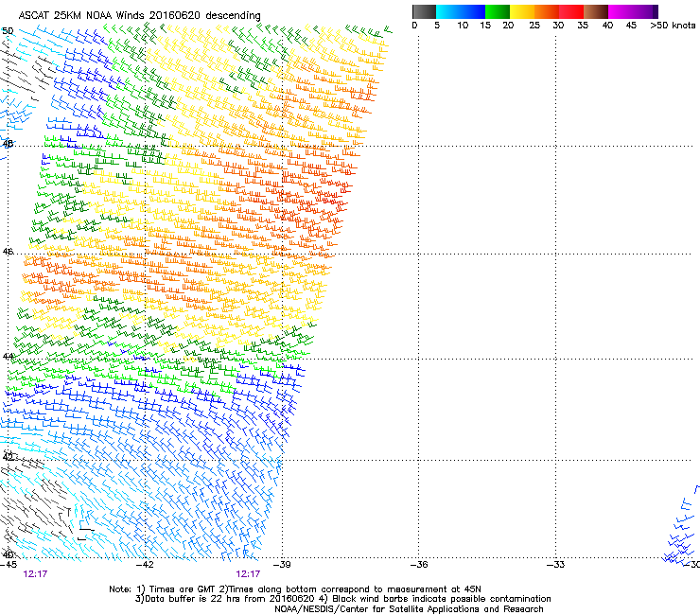
Task: Click the '35' label under the color bar
Action: (x=583, y=26)
